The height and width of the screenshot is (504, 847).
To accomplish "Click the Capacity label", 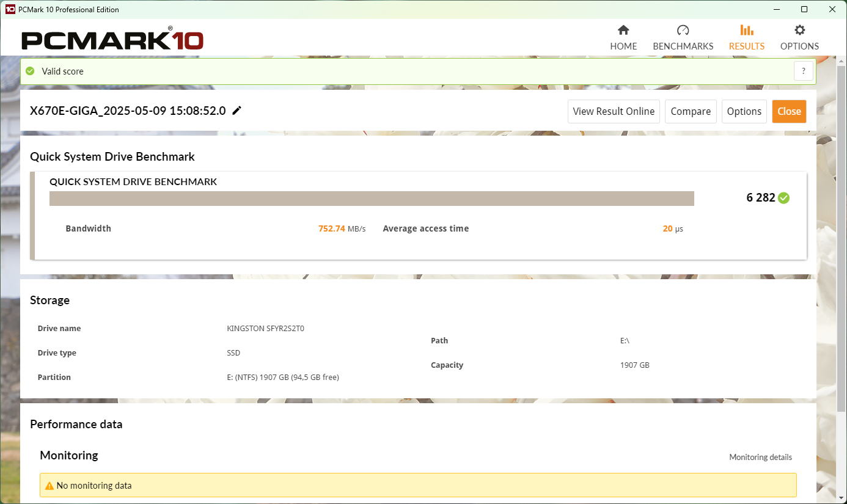I will pyautogui.click(x=447, y=365).
